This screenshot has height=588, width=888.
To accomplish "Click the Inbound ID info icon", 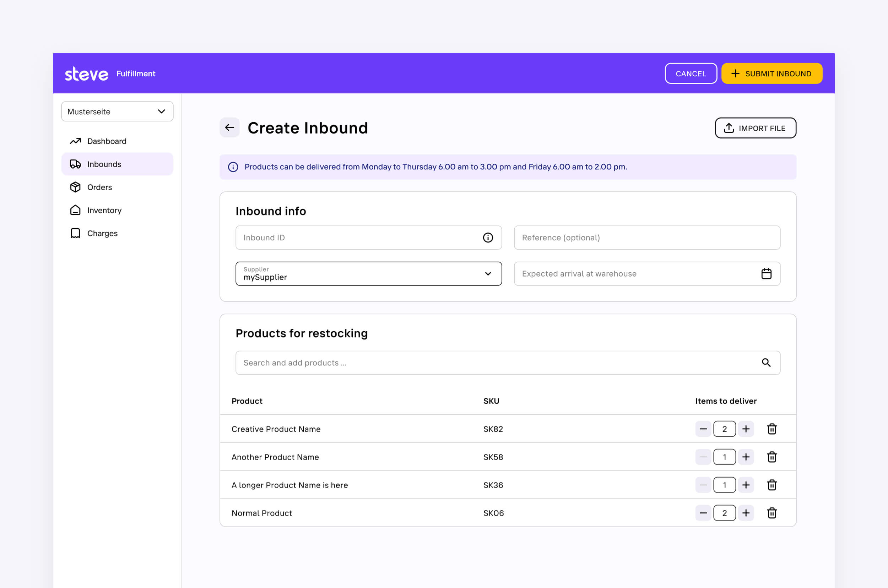I will tap(488, 238).
